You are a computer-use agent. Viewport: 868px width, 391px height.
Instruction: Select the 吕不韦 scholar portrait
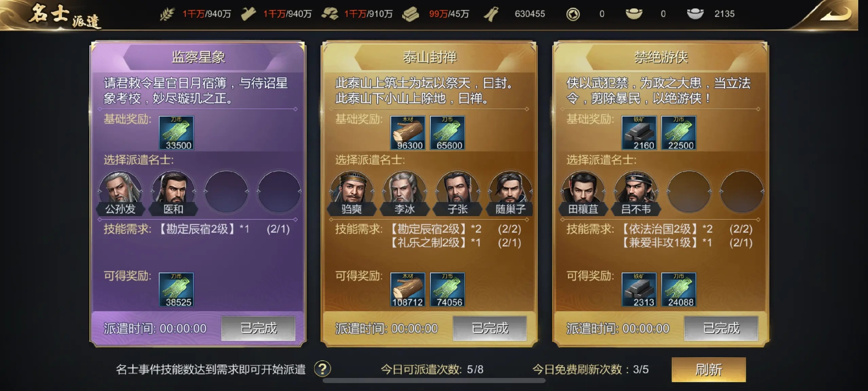pos(635,193)
